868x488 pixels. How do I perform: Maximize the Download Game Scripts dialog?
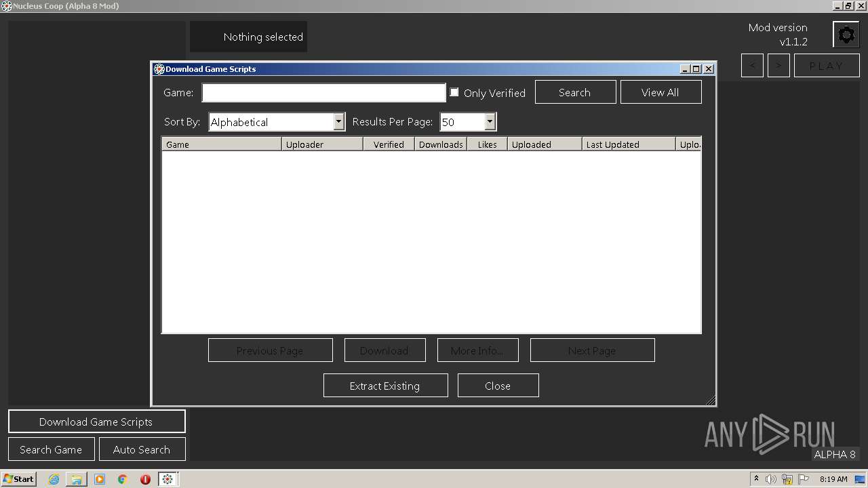[696, 69]
